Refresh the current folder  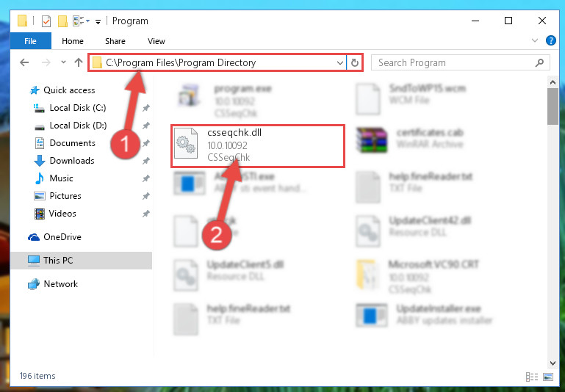click(355, 63)
